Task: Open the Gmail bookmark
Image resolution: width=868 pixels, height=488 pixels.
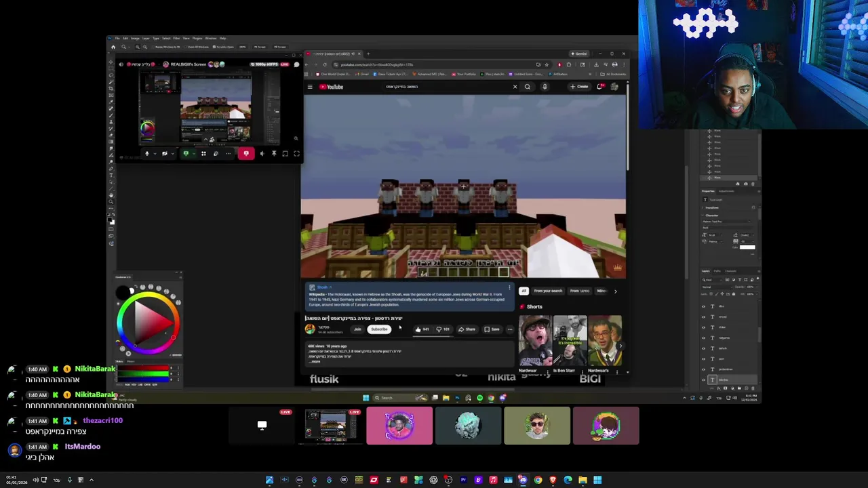Action: (362, 74)
